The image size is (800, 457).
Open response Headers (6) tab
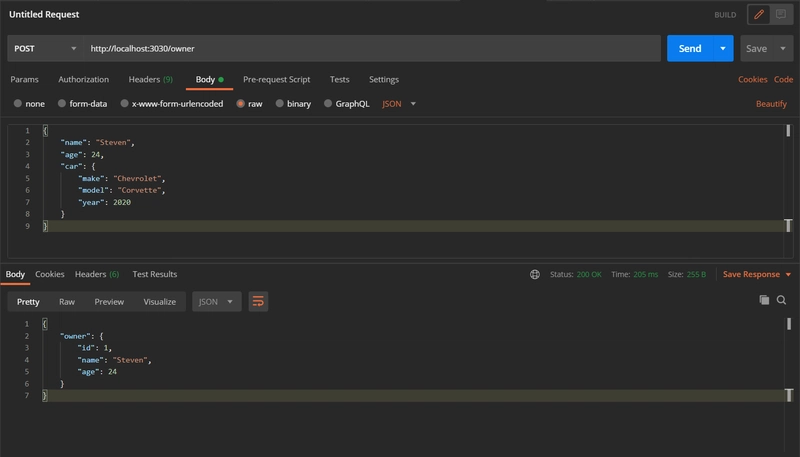point(97,274)
